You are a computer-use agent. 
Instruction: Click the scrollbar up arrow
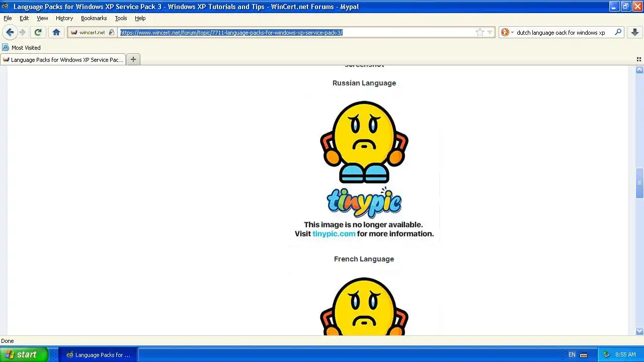[x=639, y=70]
